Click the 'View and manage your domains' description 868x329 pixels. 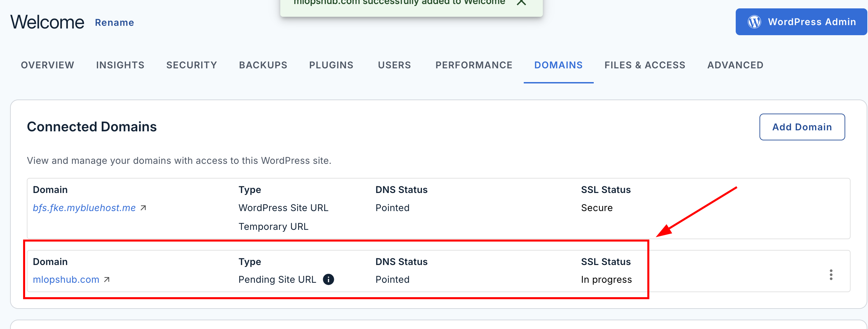tap(179, 160)
